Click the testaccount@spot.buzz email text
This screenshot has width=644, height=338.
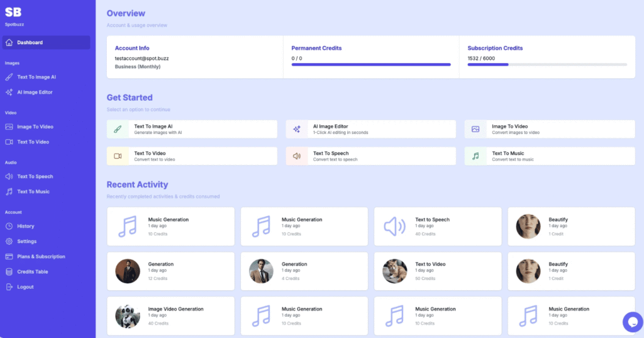coord(142,59)
